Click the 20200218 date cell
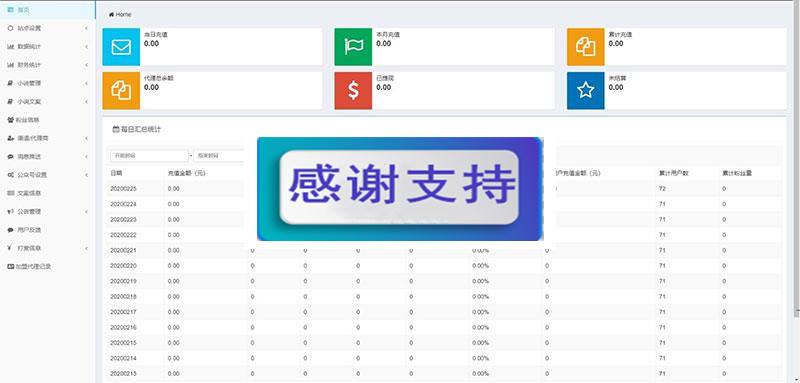This screenshot has width=800, height=383. coord(123,296)
